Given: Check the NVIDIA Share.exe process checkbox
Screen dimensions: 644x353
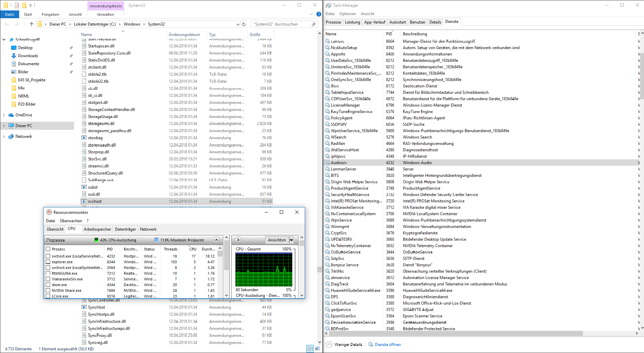Looking at the screenshot, I should (x=48, y=290).
